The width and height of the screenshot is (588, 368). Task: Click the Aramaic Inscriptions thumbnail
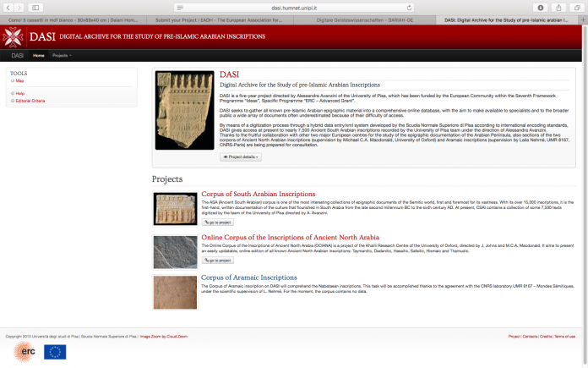175,293
